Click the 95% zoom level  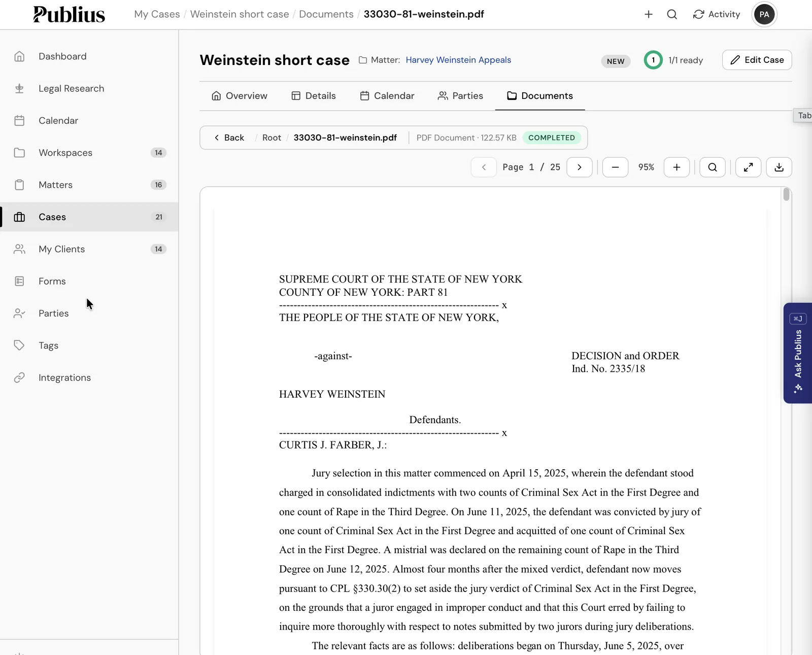pos(646,167)
